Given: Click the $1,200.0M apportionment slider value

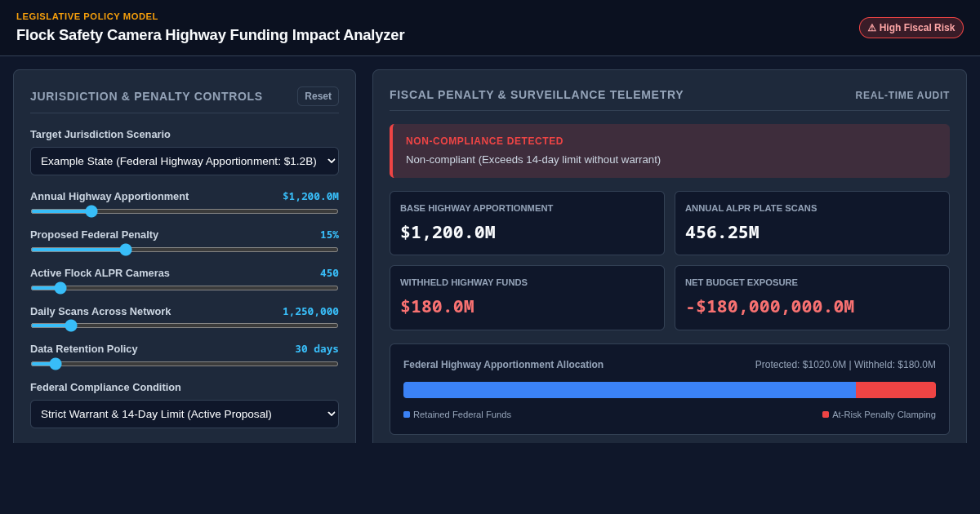Looking at the screenshot, I should [310, 197].
